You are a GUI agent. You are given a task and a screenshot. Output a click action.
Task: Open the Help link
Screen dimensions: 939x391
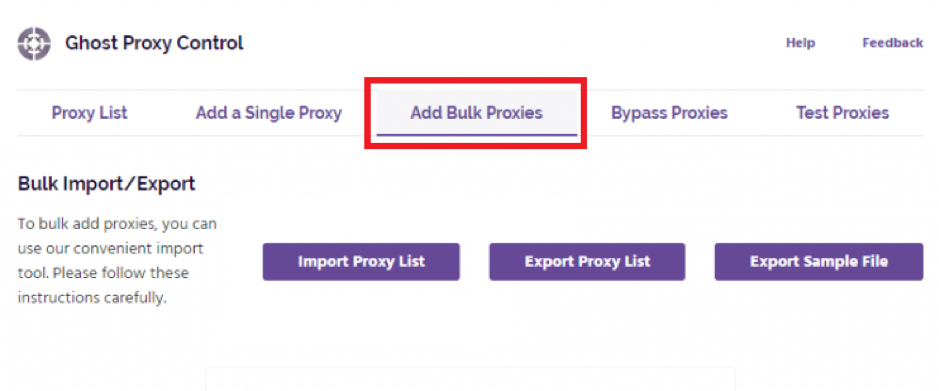(800, 43)
